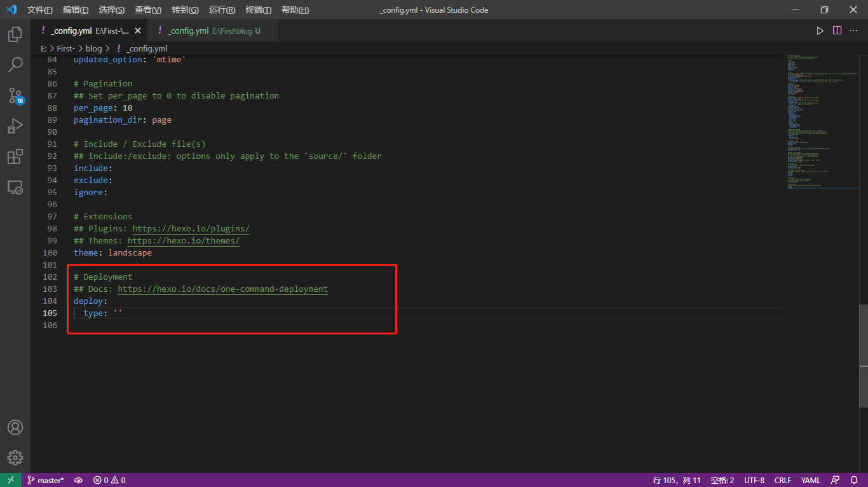This screenshot has width=868, height=487.
Task: Click the 'updated_option' line 84
Action: (x=130, y=59)
